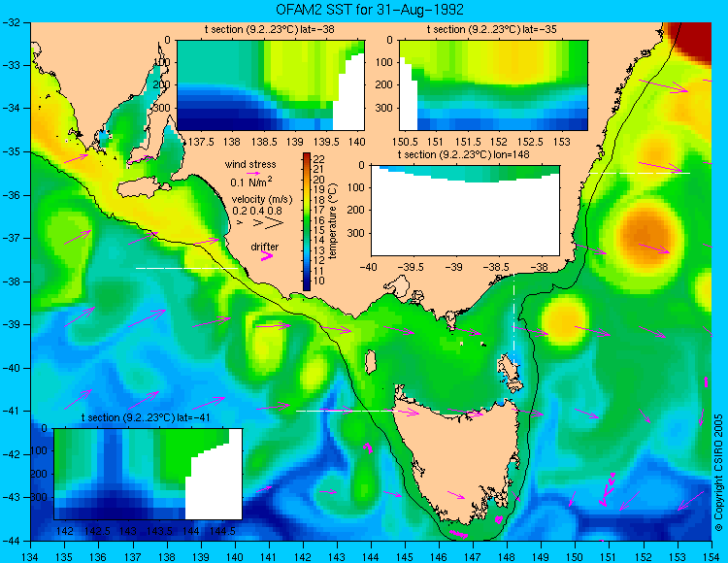The height and width of the screenshot is (563, 728).
Task: Click the '134' tick on bottom longitude axis
Action: (x=31, y=556)
